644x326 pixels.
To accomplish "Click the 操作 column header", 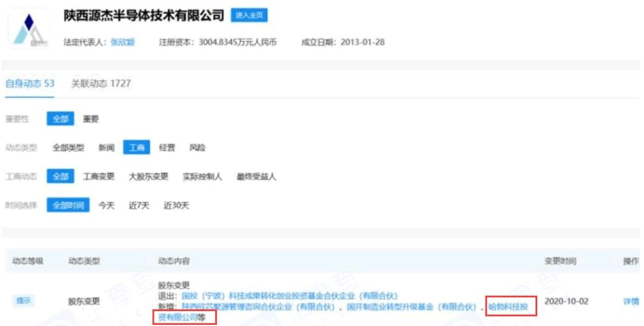I will [631, 261].
